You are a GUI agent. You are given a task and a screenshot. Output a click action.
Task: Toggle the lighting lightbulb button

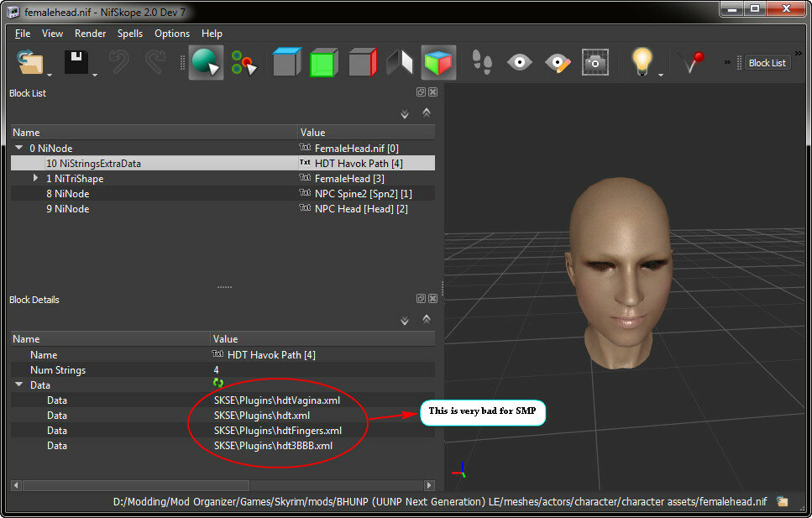point(642,61)
